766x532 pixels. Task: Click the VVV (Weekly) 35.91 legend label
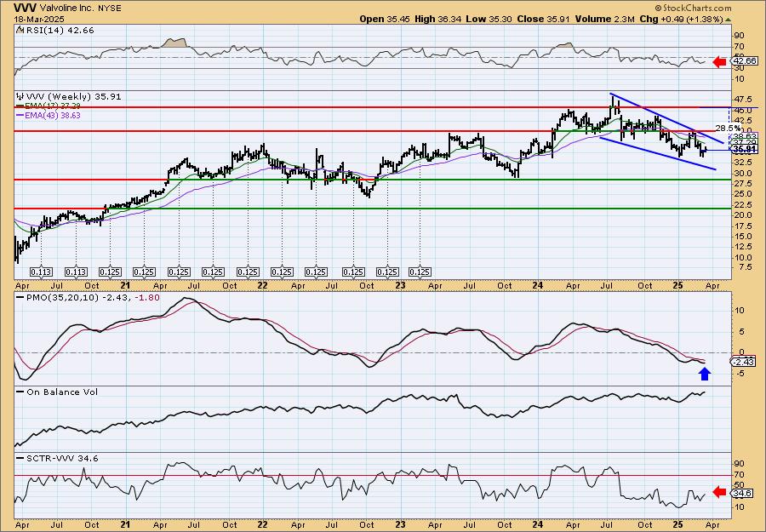pyautogui.click(x=73, y=97)
